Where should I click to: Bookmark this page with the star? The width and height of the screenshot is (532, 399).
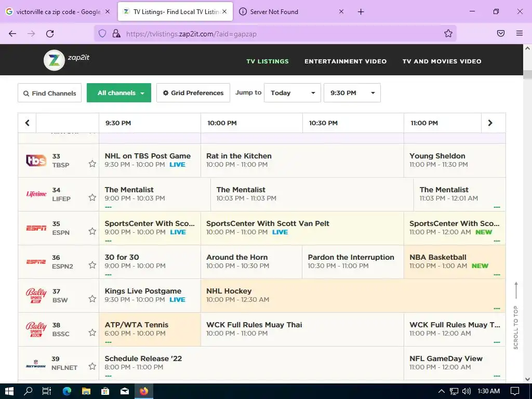pos(448,33)
